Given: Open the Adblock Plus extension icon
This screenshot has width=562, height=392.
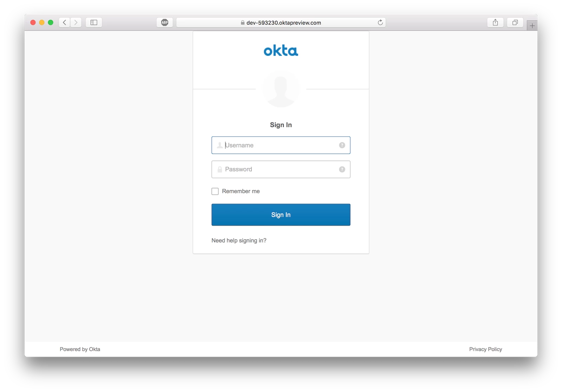Looking at the screenshot, I should pos(165,22).
